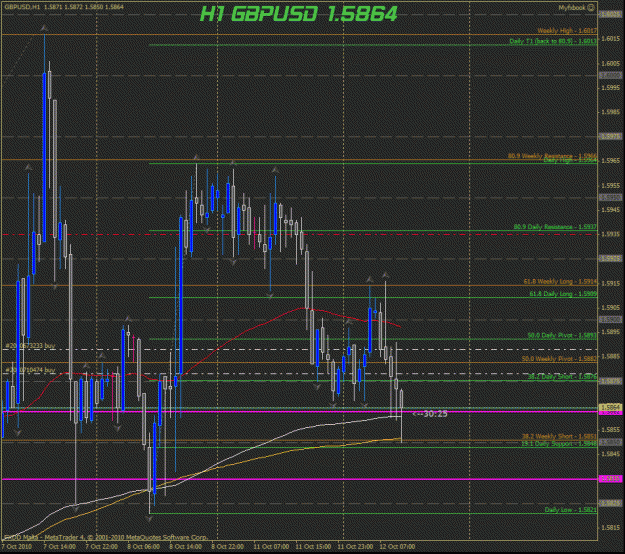Screen dimensions: 625x554
Task: Click the '11 Oct 07:00' time axis label
Action: point(271,546)
